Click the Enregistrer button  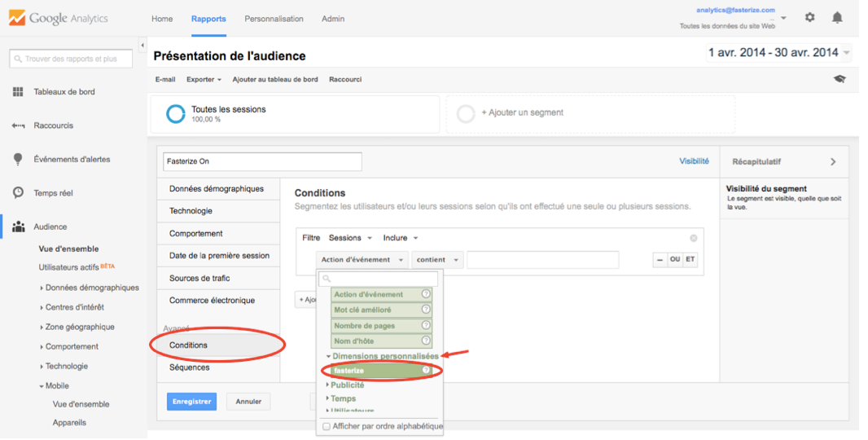point(192,402)
